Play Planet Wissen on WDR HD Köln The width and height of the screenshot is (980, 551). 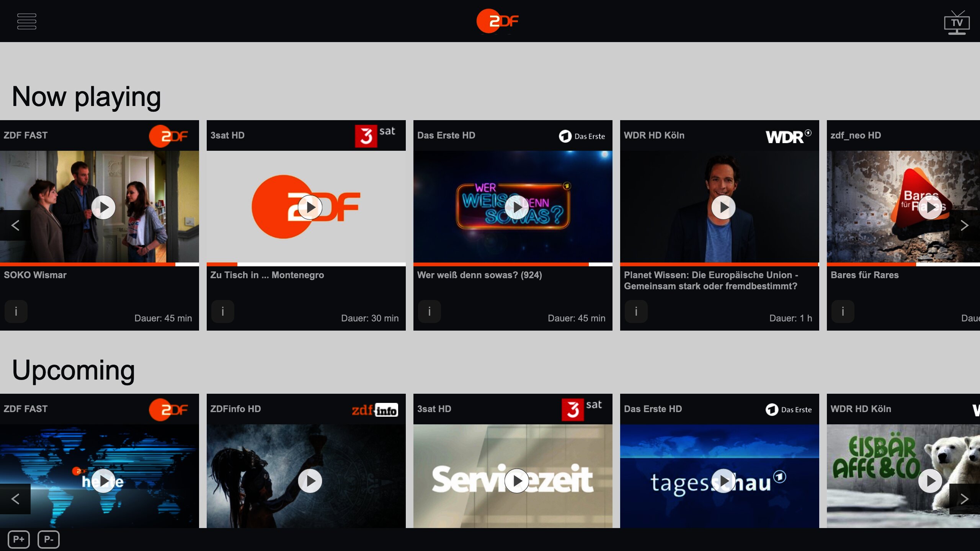[723, 207]
